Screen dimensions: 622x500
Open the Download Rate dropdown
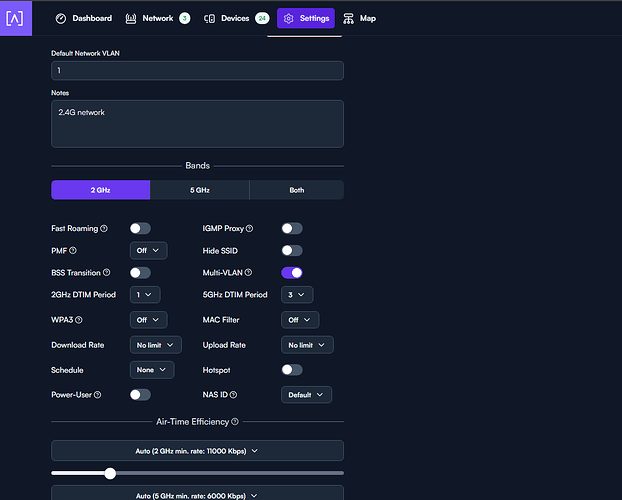pyautogui.click(x=156, y=345)
